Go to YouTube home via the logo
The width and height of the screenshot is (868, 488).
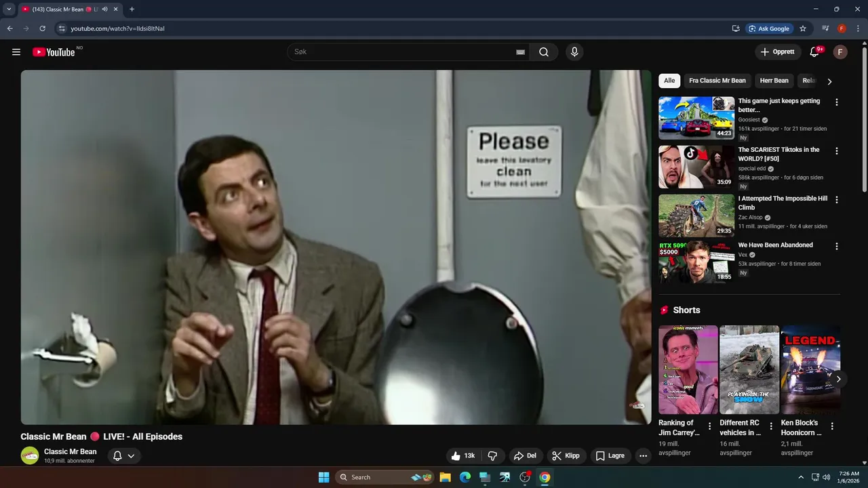(54, 52)
